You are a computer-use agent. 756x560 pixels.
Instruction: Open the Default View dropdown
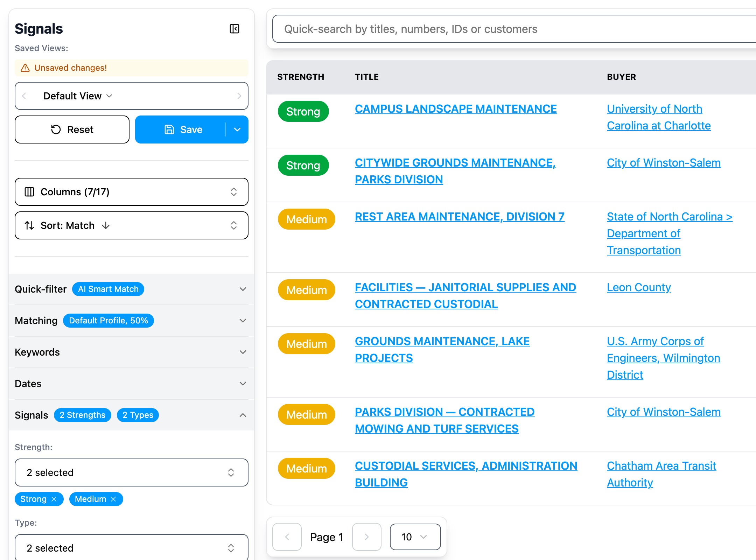point(78,96)
